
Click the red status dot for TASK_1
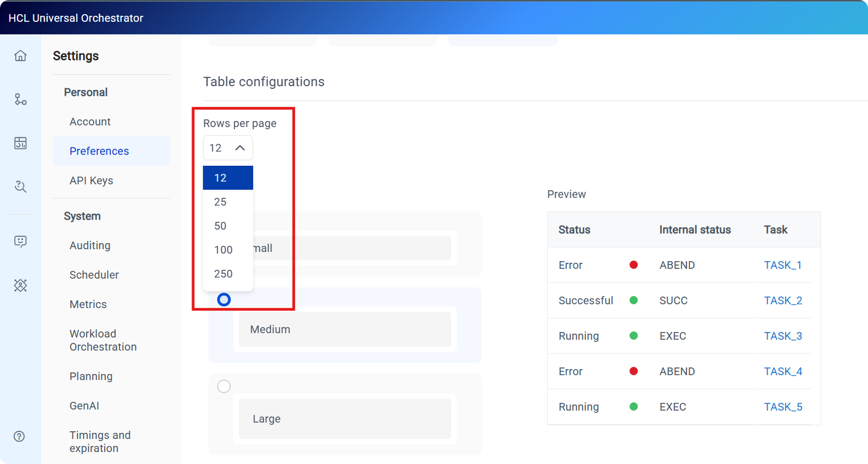(633, 265)
